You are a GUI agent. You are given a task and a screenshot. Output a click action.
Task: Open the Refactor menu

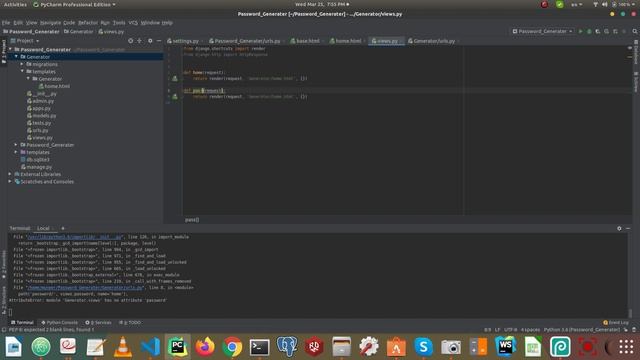pyautogui.click(x=88, y=23)
